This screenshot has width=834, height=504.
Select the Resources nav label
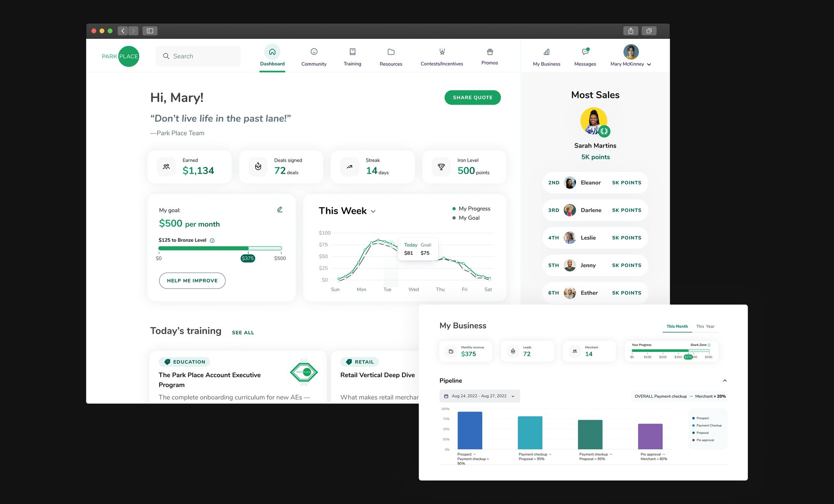(x=391, y=64)
